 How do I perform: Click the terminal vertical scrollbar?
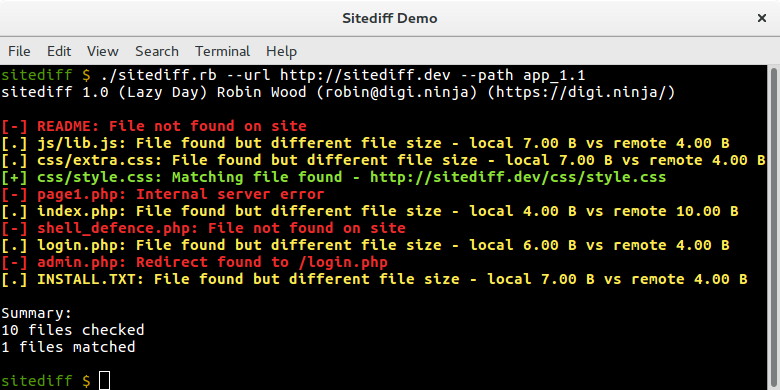pos(775,227)
